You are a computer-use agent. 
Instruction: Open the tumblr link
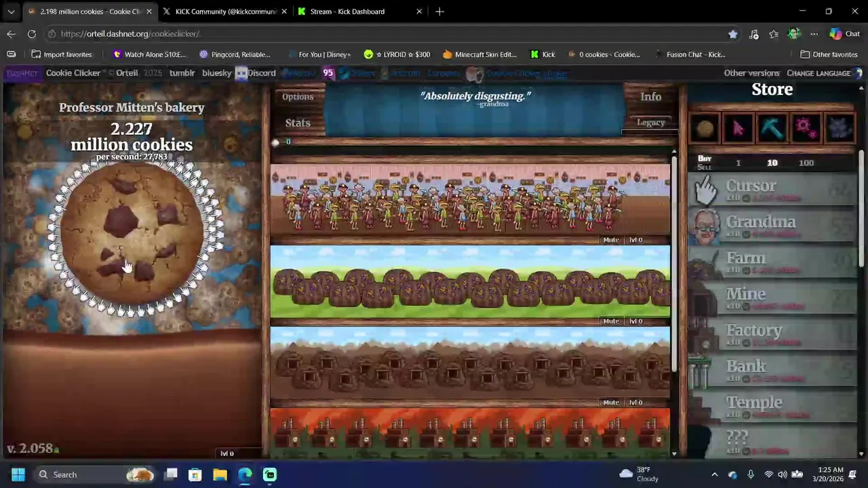(182, 73)
